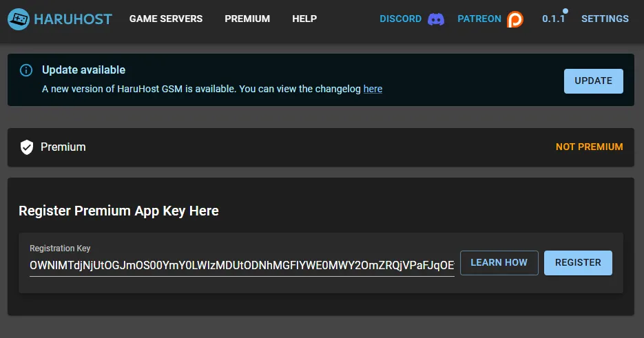Click the HARUHOST brand name text
This screenshot has width=644, height=338.
click(73, 19)
